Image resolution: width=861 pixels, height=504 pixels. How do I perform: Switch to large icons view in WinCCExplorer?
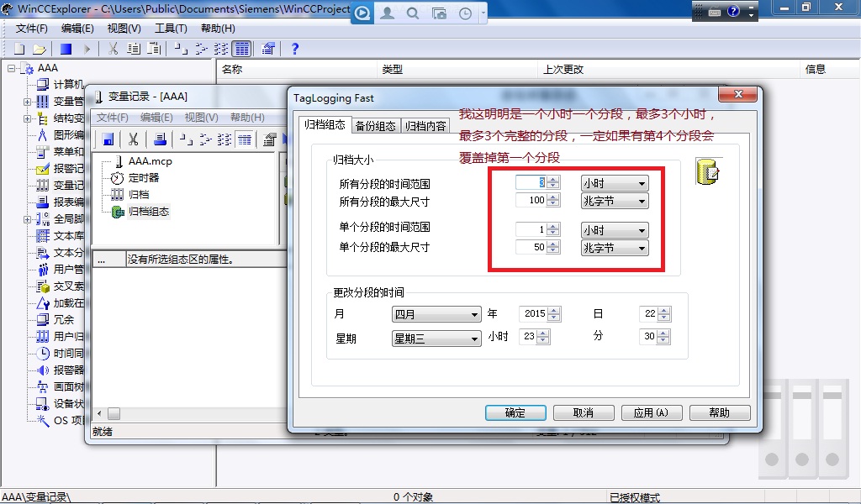point(181,49)
